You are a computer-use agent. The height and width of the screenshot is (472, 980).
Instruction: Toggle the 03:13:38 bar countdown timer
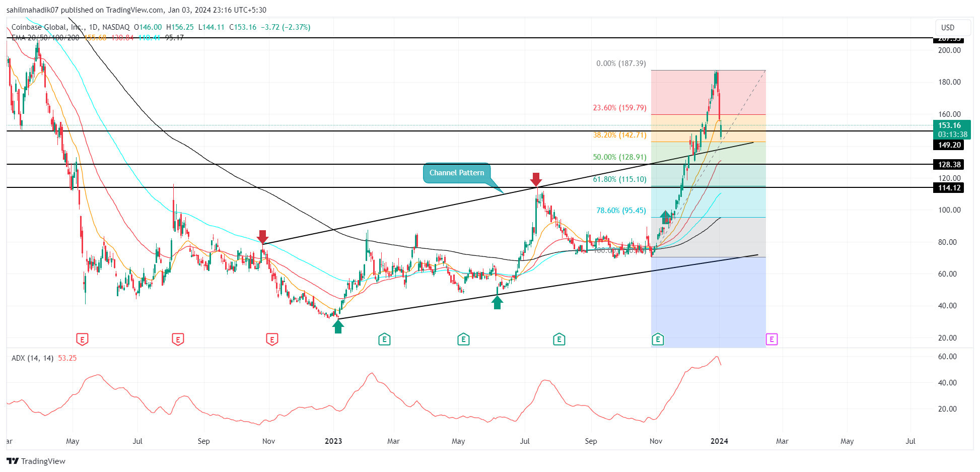point(953,134)
